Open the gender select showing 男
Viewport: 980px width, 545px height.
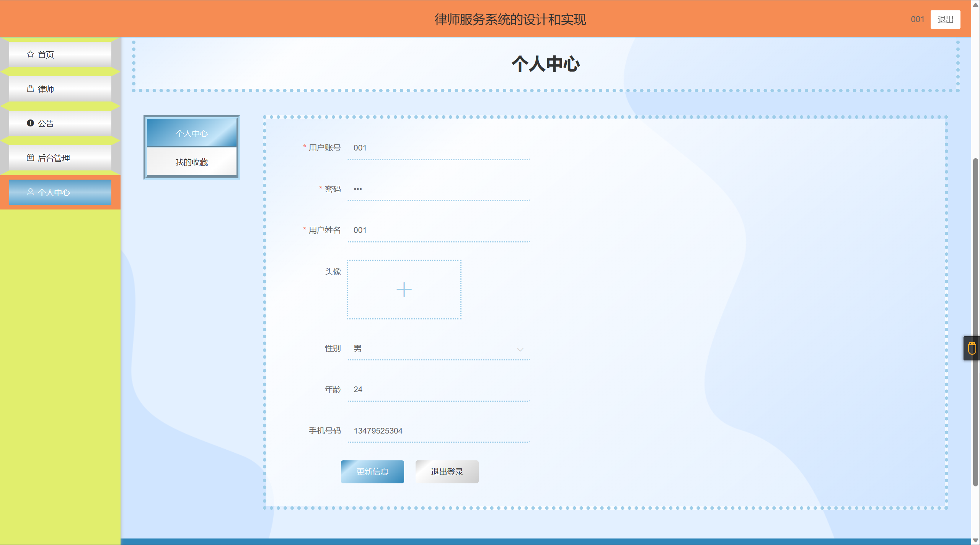click(x=432, y=349)
